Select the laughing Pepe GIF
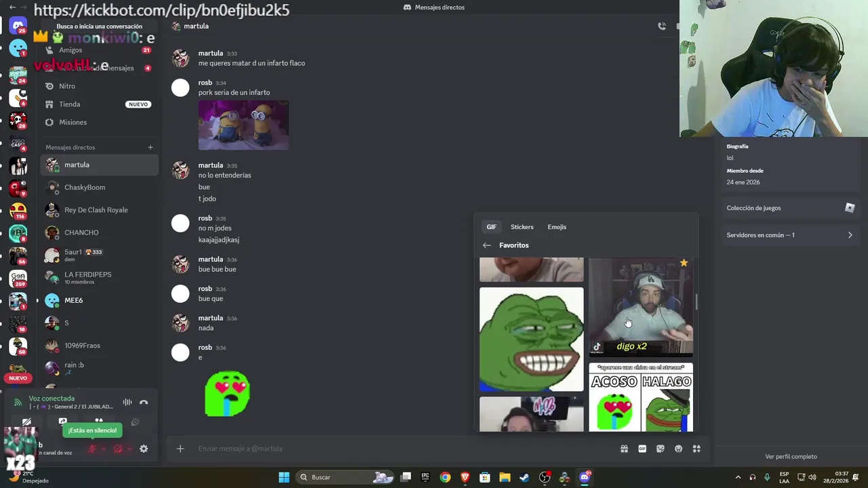 [x=531, y=340]
